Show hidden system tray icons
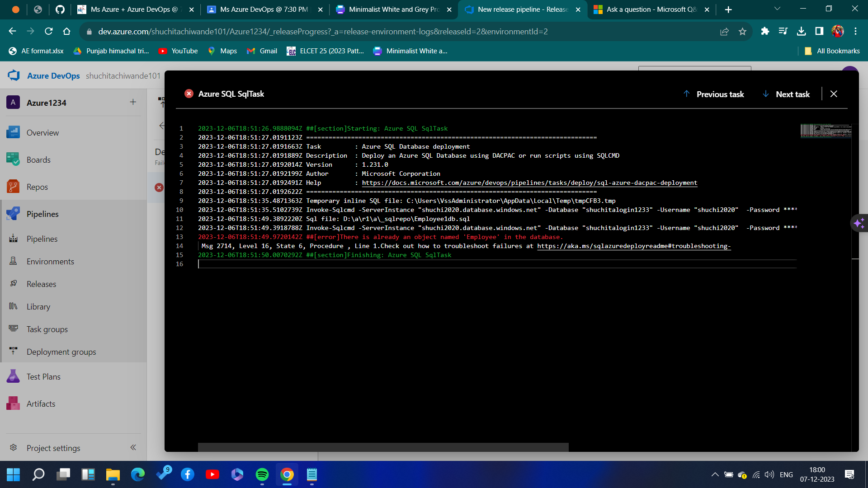The height and width of the screenshot is (488, 868). 715,474
